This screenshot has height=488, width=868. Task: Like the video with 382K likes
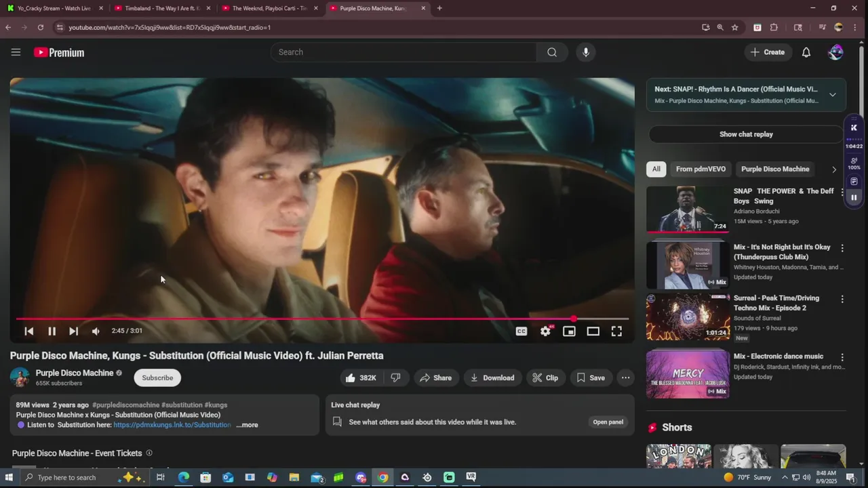click(x=361, y=378)
